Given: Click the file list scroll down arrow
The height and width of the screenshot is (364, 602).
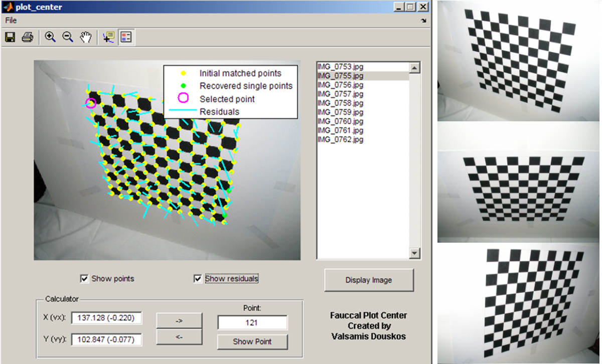Looking at the screenshot, I should pos(414,254).
